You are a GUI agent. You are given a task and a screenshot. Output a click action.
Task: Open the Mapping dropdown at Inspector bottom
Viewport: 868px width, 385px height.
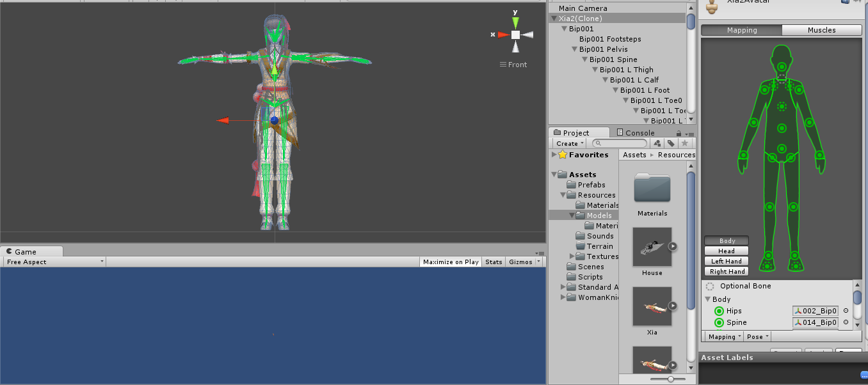(x=724, y=336)
